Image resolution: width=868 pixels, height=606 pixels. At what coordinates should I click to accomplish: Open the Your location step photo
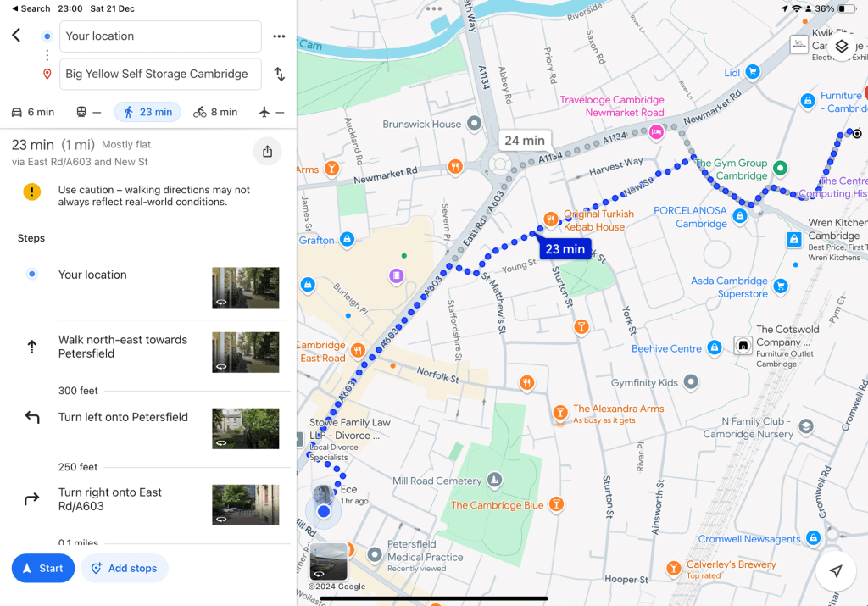tap(246, 288)
